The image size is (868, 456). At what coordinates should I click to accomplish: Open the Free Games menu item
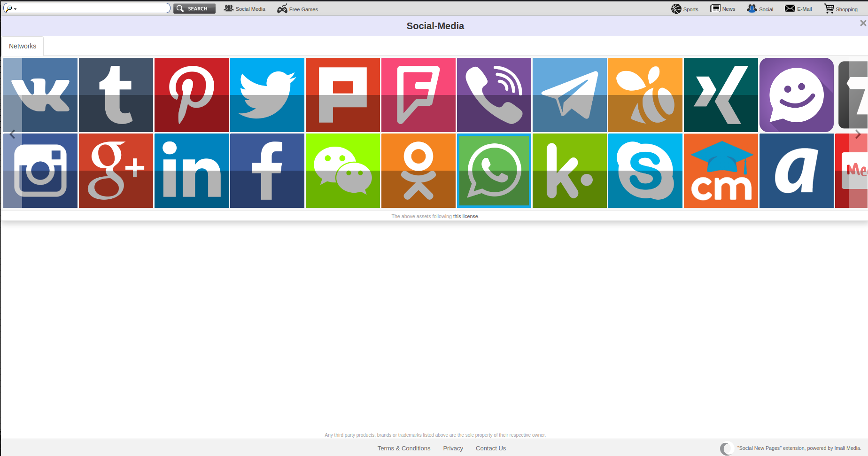point(297,8)
